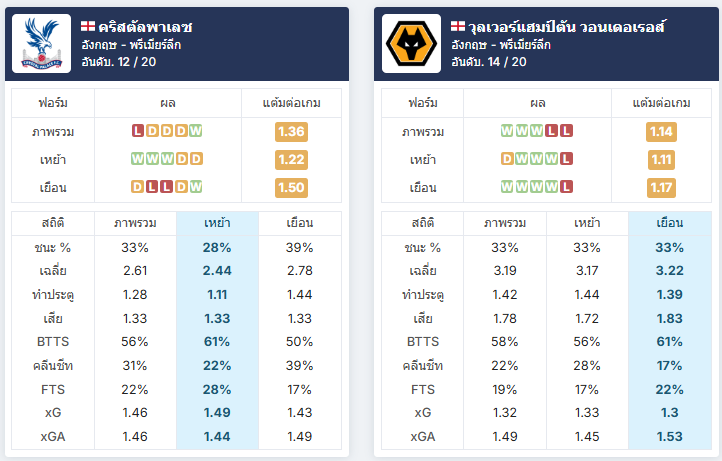This screenshot has width=722, height=461.
Task: Click red L badge ending Wolves เยือน form row
Action: click(566, 187)
